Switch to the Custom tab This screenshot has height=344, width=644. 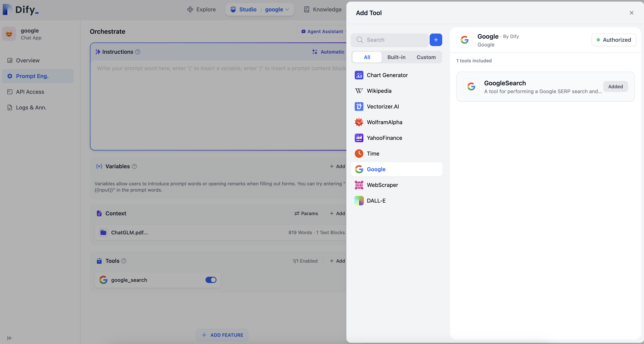[x=426, y=57]
